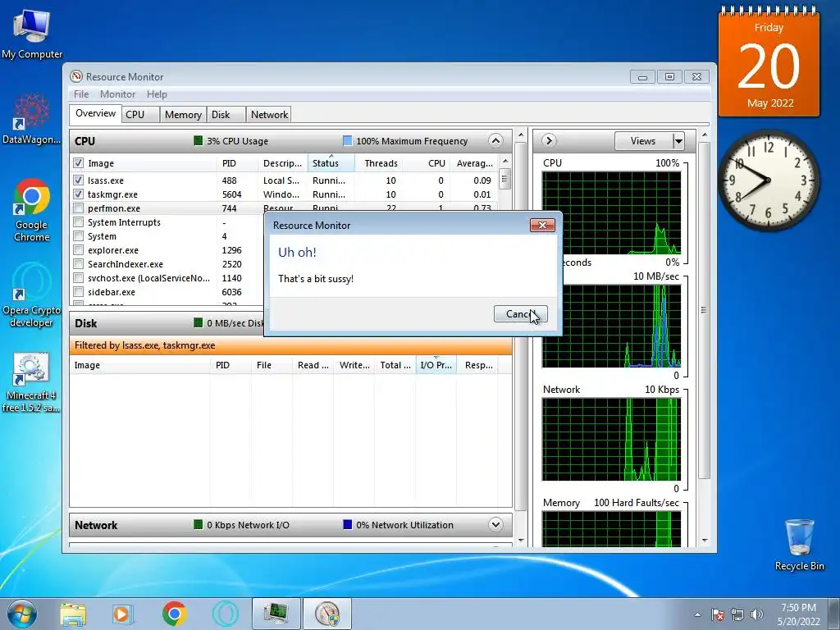This screenshot has height=630, width=840.
Task: Click the Views button
Action: (643, 141)
